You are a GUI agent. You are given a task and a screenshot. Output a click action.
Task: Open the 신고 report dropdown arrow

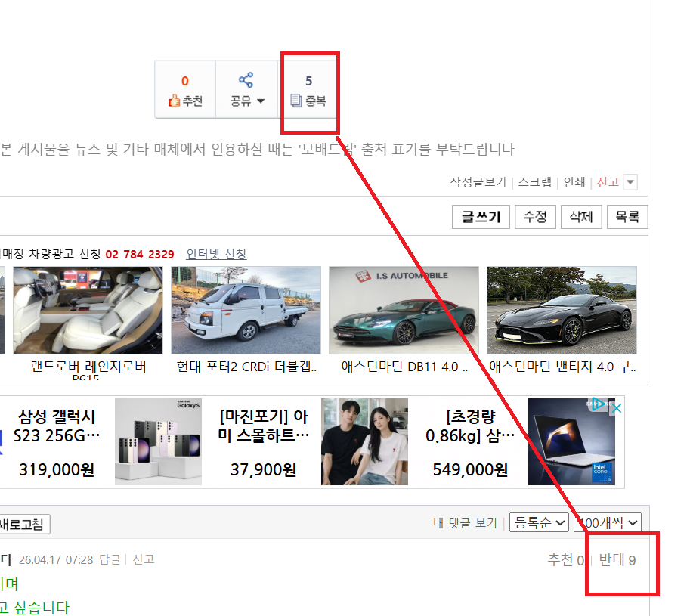[x=630, y=182]
